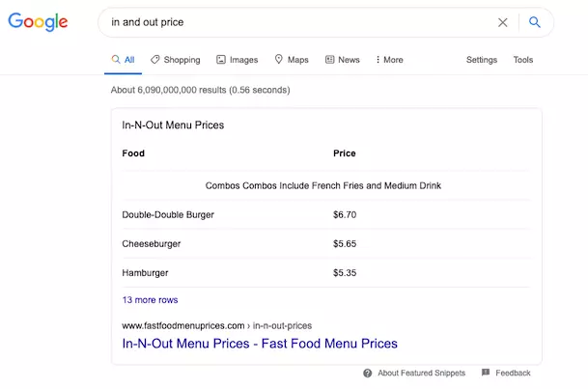
Task: Click the price tag icon next to Shopping
Action: click(x=154, y=60)
